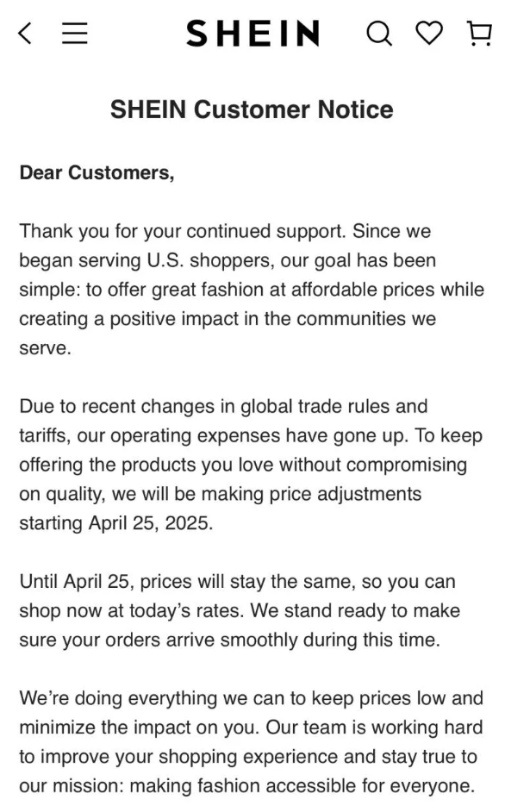Click the 'Dear Customers,' greeting text
The height and width of the screenshot is (812, 505).
tap(97, 173)
